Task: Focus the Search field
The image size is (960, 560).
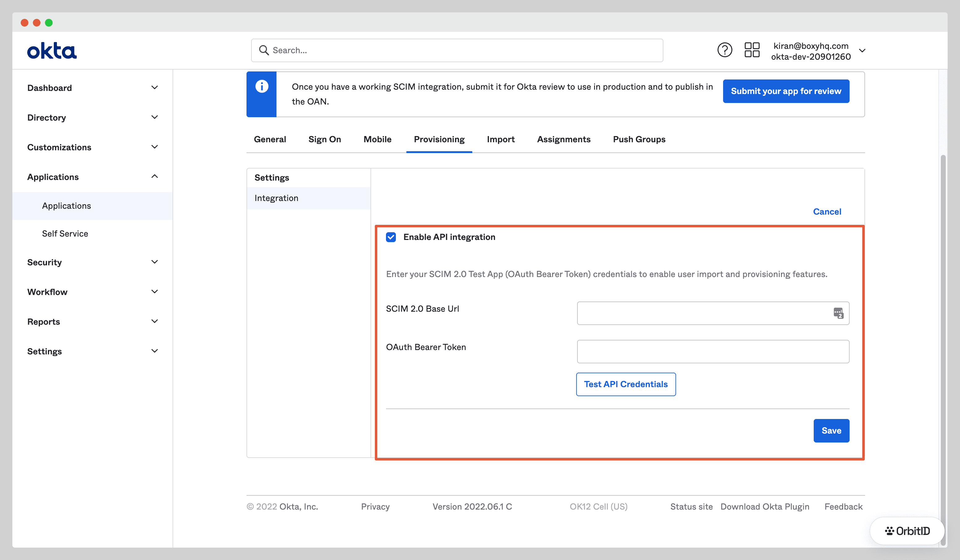Action: [x=457, y=50]
